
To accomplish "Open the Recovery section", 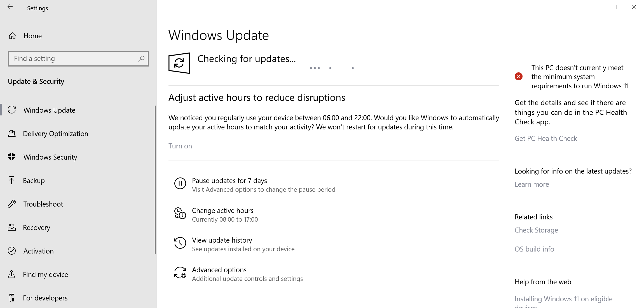I will 36,227.
